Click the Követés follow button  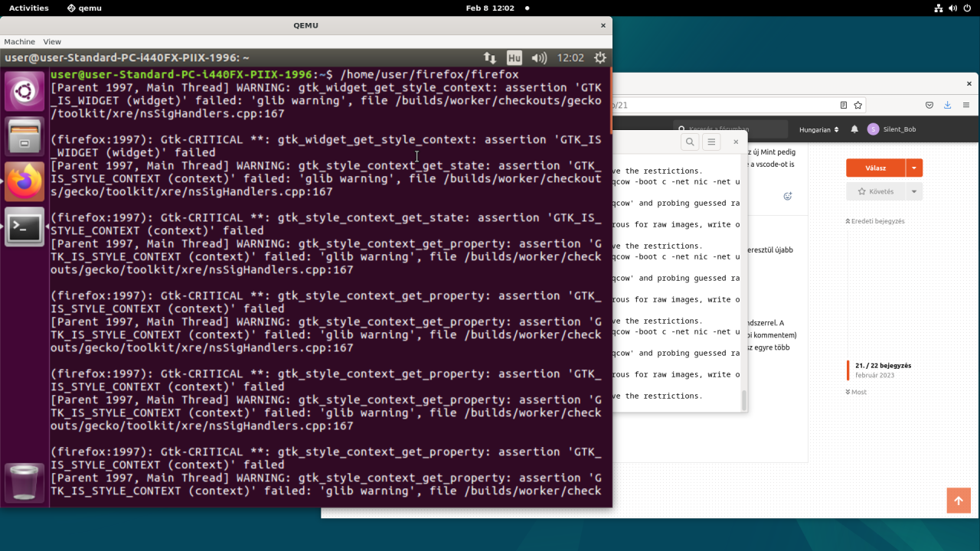(x=876, y=191)
